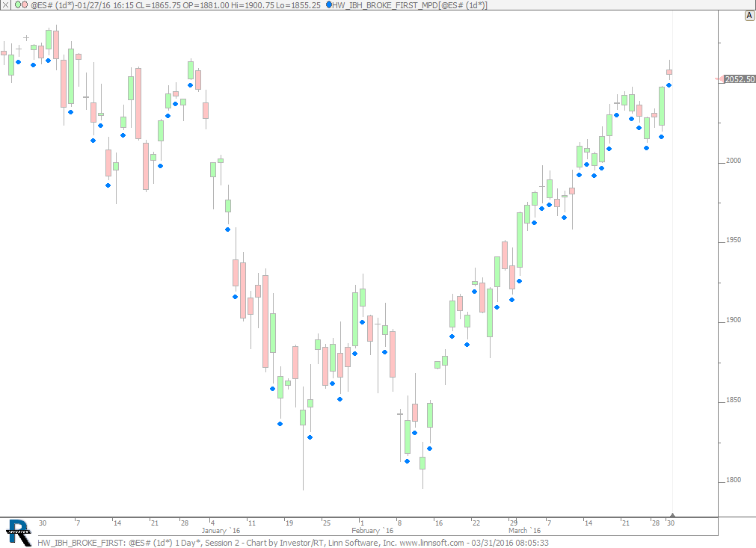Click the footer chart title starting HW_IBH_BROKE_FIRST

[292, 543]
